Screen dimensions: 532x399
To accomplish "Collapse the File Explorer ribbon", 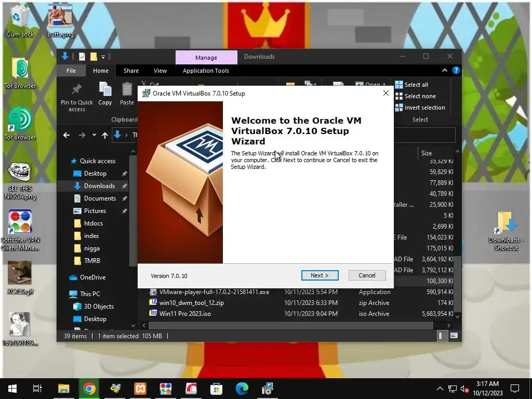I will [x=445, y=71].
